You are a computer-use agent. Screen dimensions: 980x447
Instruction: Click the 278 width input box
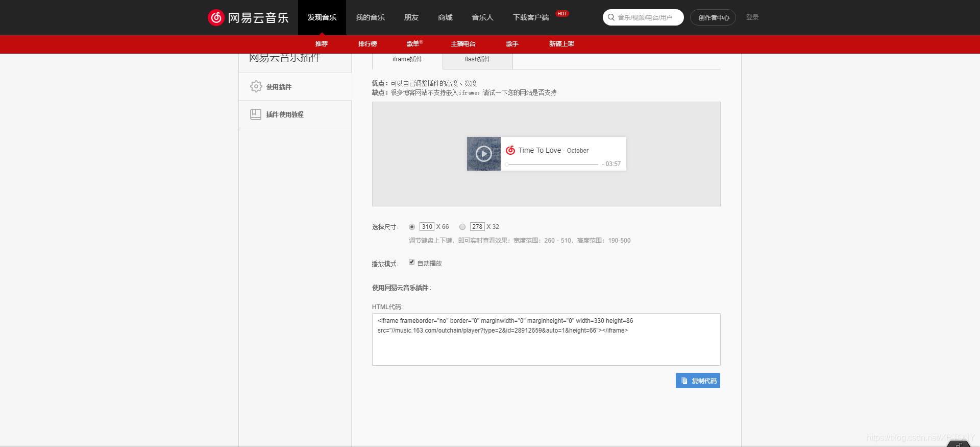[477, 227]
